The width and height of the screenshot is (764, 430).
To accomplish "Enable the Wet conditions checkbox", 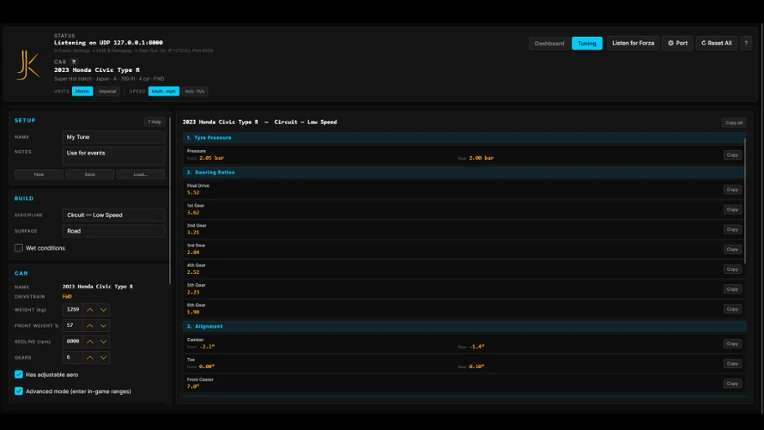I will click(x=19, y=248).
